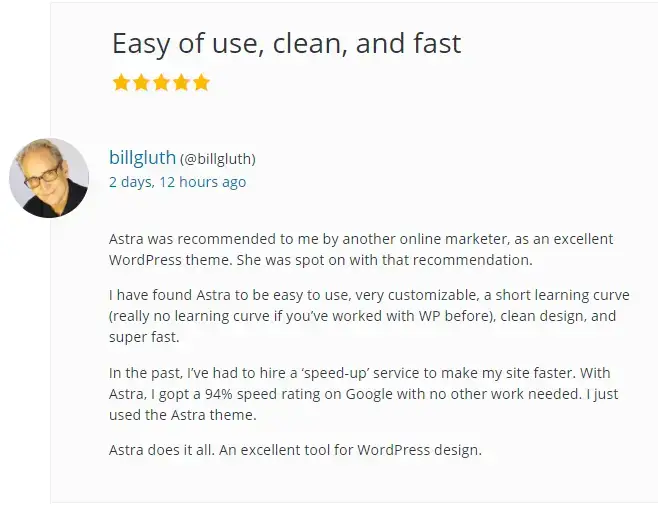Open billgluth's circular profile photo
Image resolution: width=658 pixels, height=506 pixels.
49,178
